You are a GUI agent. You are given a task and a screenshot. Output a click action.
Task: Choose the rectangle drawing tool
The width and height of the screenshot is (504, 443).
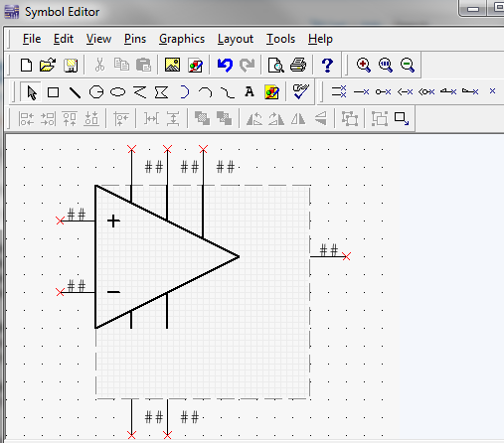tap(53, 92)
